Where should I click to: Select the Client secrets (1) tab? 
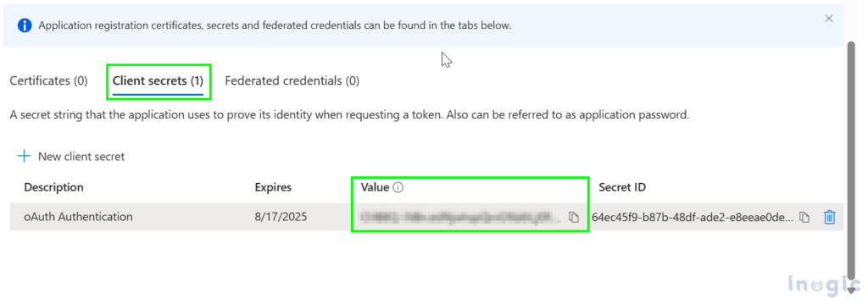[x=159, y=80]
